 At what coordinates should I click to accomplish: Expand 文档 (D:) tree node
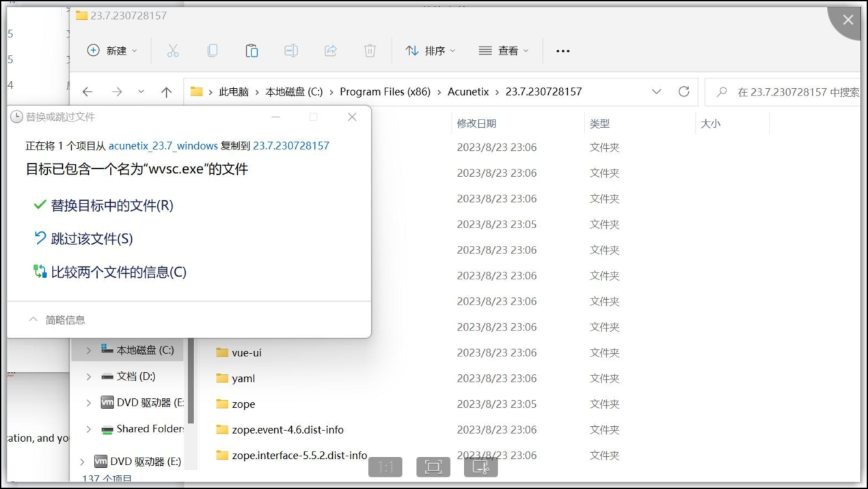point(88,376)
